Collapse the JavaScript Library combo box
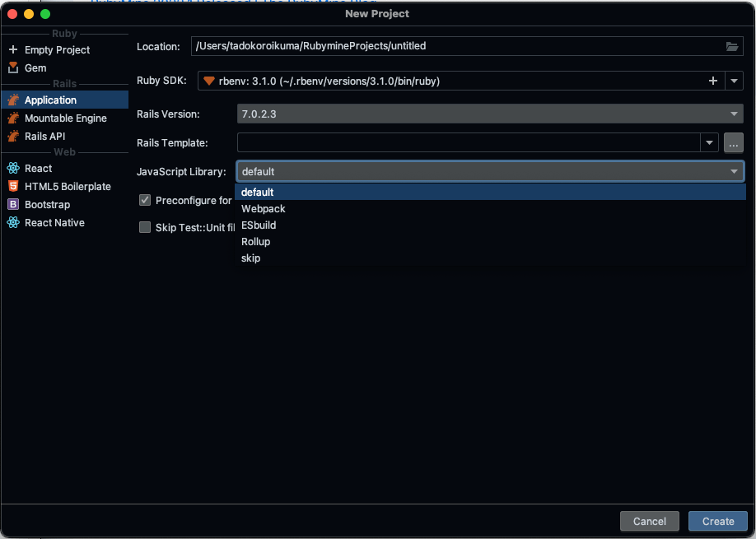Viewport: 756px width, 539px height. click(x=734, y=171)
